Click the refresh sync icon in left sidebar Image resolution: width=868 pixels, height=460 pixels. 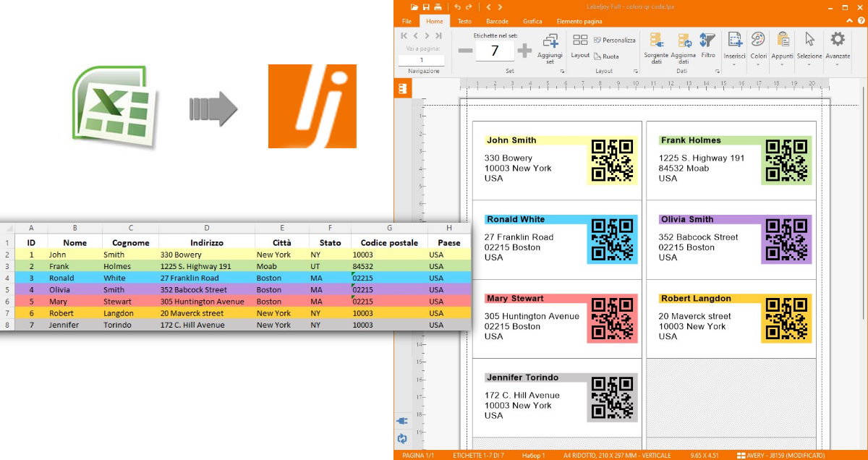tap(402, 438)
